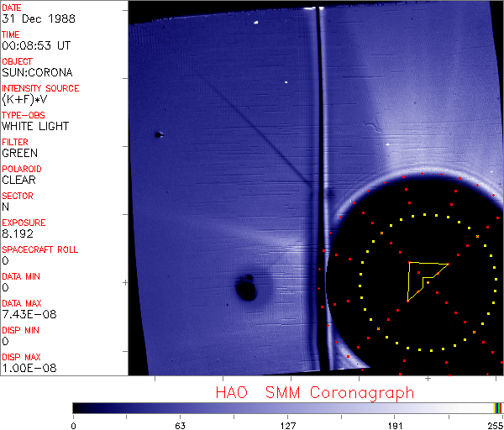Click the colorbar near the 127 mark

click(287, 407)
